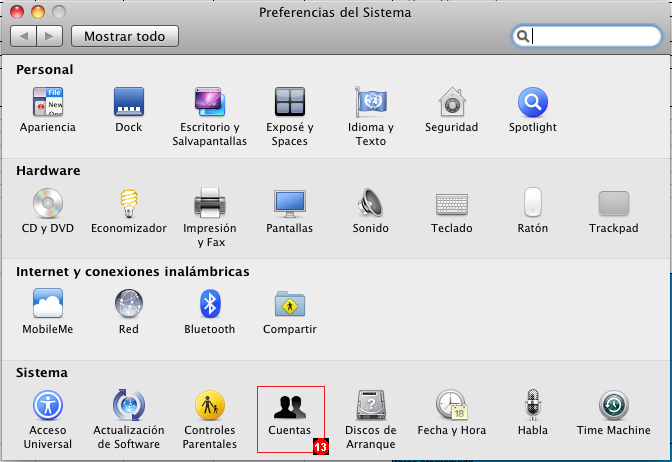This screenshot has height=462, width=672.
Task: Focus the toolbar search field
Action: coord(587,36)
